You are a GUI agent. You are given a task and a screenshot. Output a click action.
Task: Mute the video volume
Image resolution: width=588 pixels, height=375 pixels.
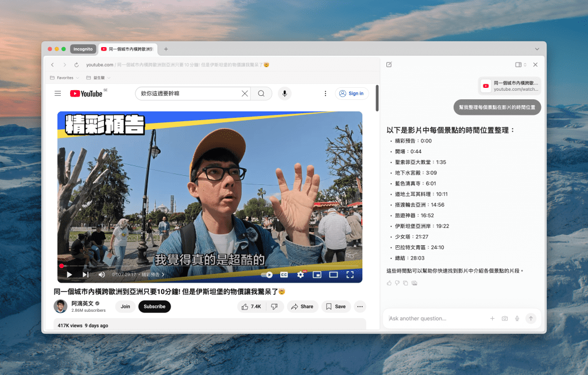coord(101,275)
